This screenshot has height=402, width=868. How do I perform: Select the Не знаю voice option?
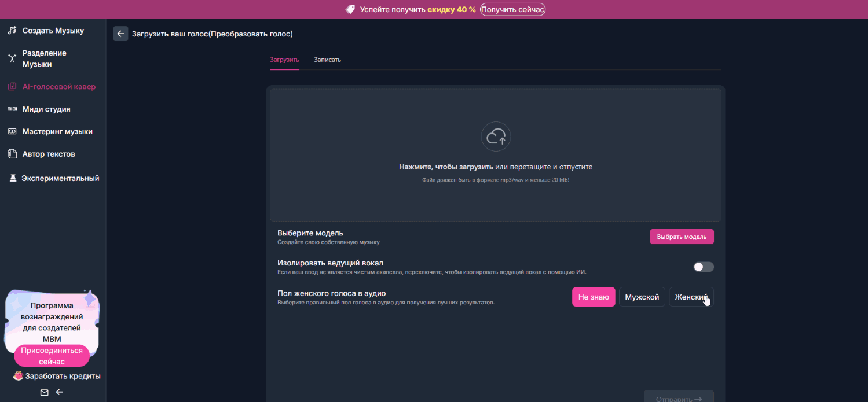pos(594,297)
